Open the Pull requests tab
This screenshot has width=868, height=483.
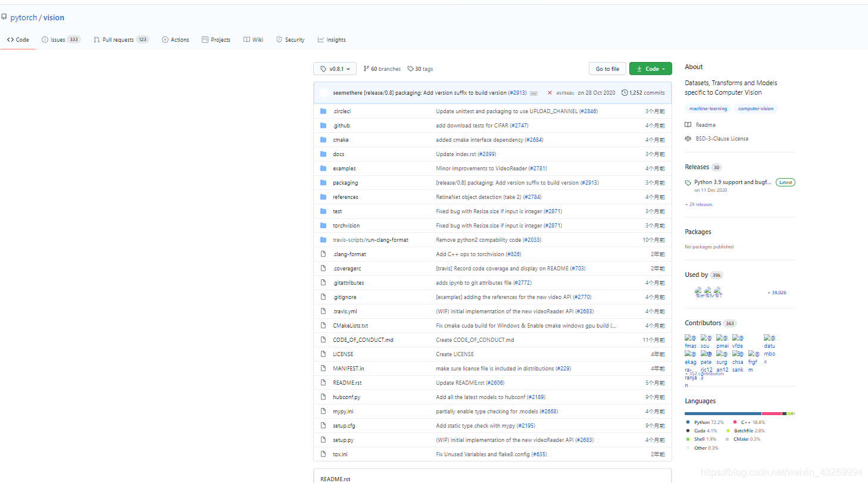[x=121, y=40]
